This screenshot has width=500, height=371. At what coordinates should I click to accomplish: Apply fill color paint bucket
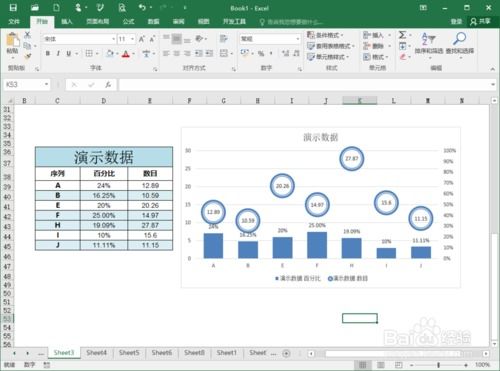[x=109, y=53]
